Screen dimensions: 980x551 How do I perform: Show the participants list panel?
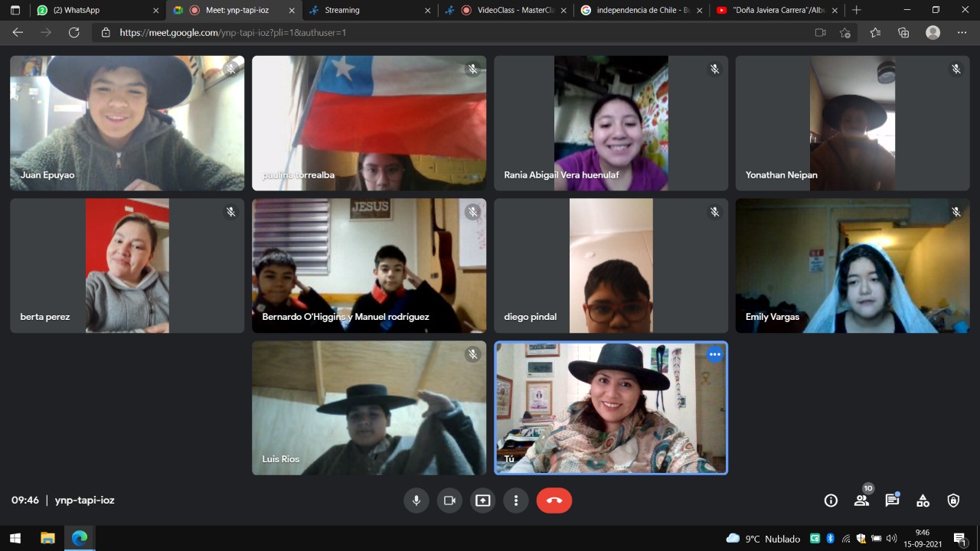861,500
